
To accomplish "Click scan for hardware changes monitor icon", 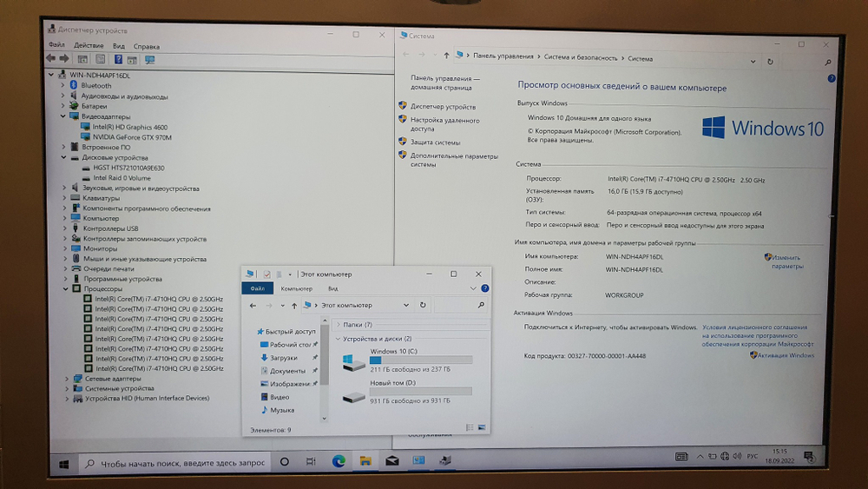I will click(149, 60).
